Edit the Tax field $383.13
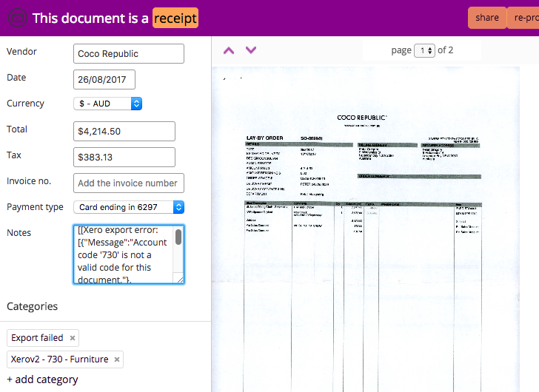The height and width of the screenshot is (392, 539). (124, 158)
